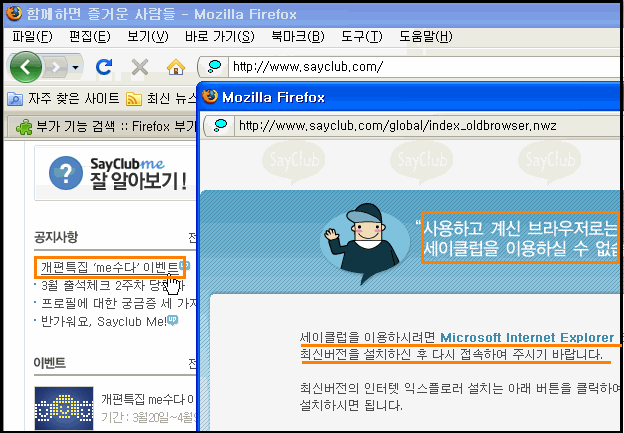Click the Microsoft Internet Explorer link in popup
This screenshot has height=433, width=624.
click(x=527, y=337)
